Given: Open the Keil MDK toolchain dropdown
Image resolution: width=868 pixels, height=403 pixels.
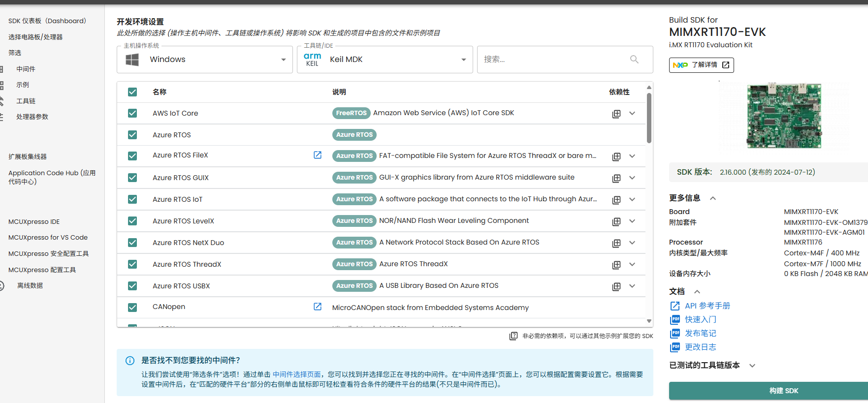Looking at the screenshot, I should (x=385, y=60).
